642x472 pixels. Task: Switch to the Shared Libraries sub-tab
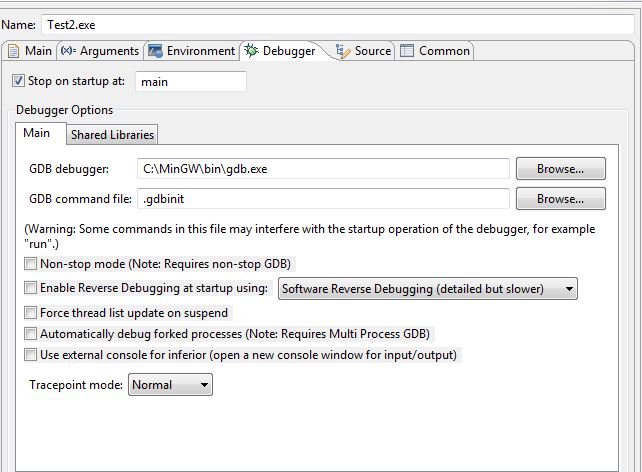pos(112,135)
